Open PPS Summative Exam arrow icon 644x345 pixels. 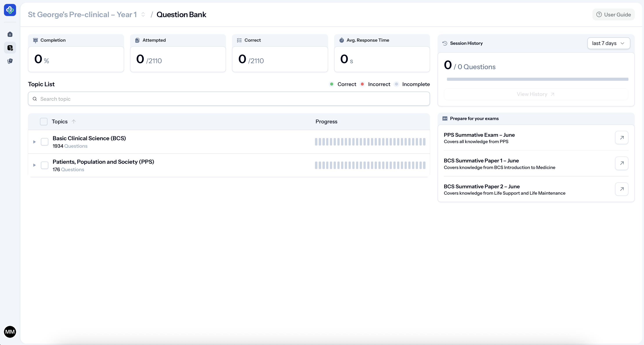tap(622, 138)
